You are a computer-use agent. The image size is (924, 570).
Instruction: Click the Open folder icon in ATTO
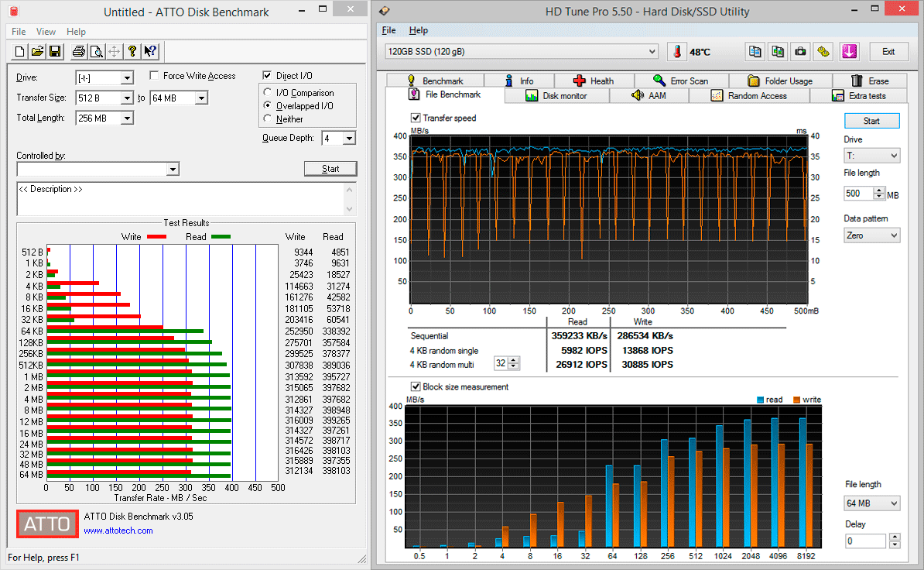37,52
